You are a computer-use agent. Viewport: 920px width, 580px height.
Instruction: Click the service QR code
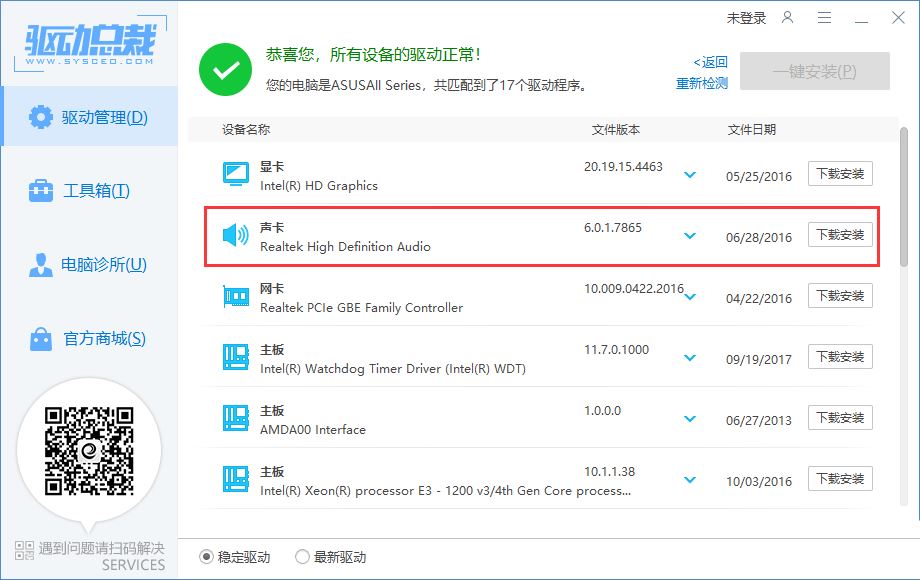click(x=89, y=451)
